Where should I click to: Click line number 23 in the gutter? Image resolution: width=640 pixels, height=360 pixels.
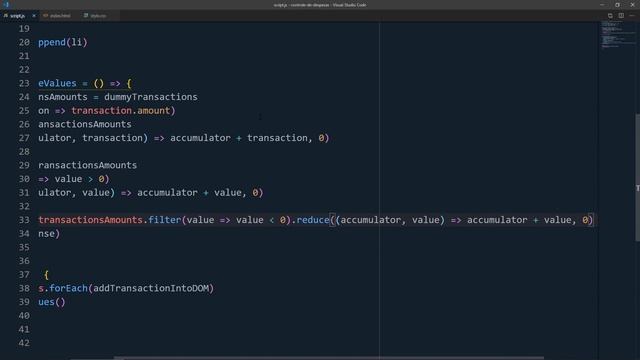[24, 83]
